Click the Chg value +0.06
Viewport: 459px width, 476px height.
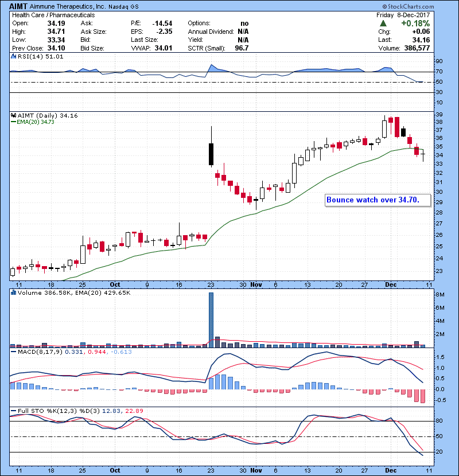click(421, 32)
